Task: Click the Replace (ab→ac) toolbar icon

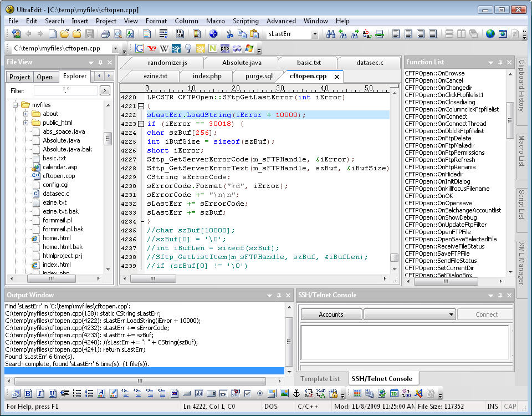Action: click(367, 34)
